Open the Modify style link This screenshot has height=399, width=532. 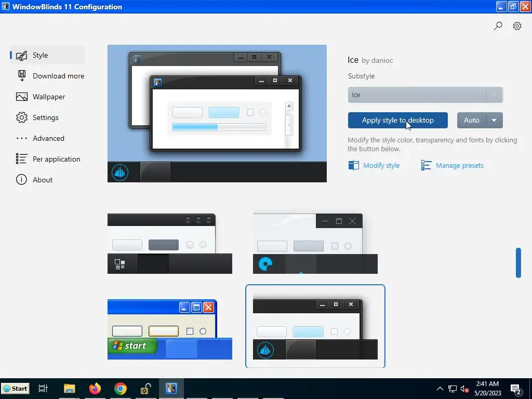point(381,166)
